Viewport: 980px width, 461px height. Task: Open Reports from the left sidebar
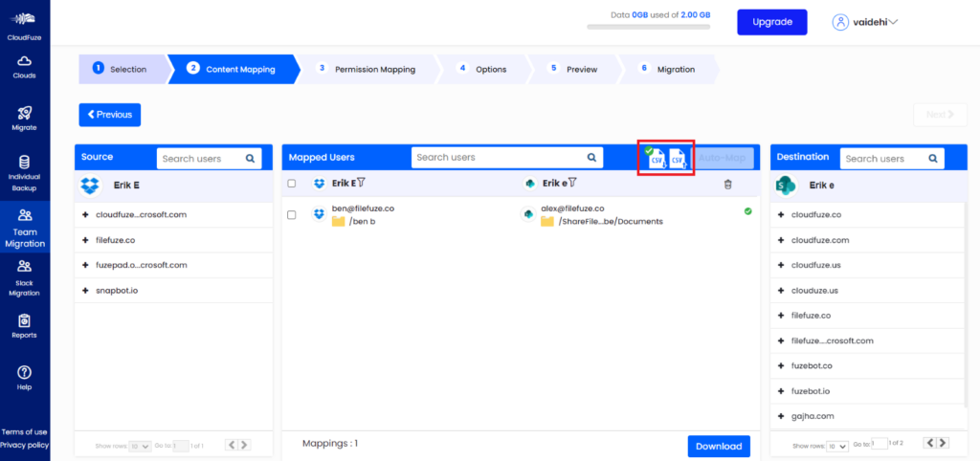tap(25, 325)
